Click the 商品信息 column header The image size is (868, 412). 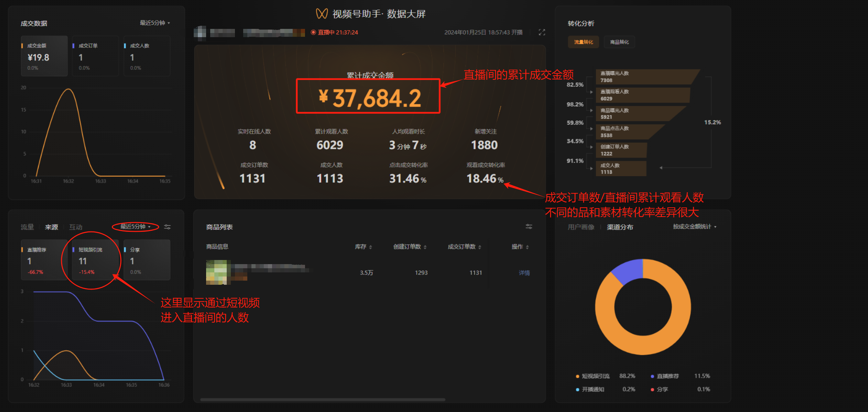coord(217,247)
